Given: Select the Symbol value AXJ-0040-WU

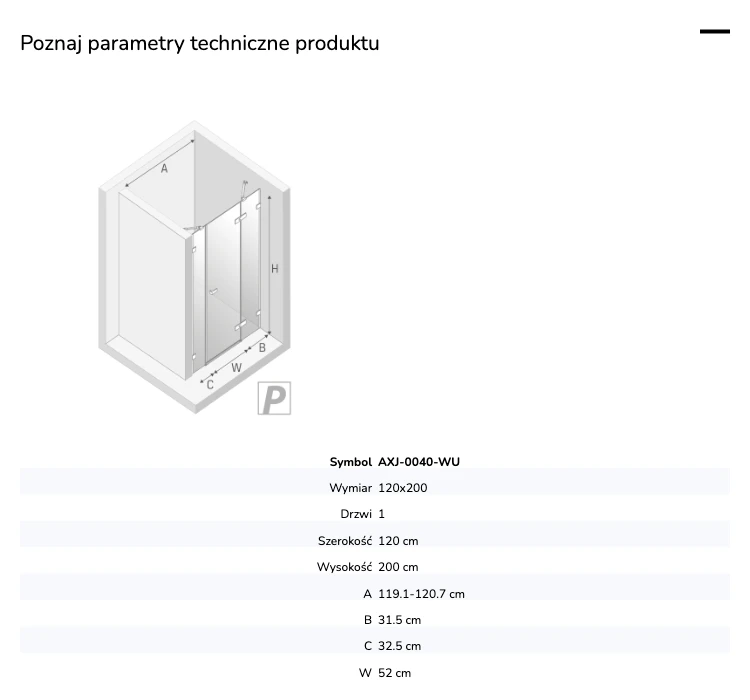Looking at the screenshot, I should tap(419, 462).
